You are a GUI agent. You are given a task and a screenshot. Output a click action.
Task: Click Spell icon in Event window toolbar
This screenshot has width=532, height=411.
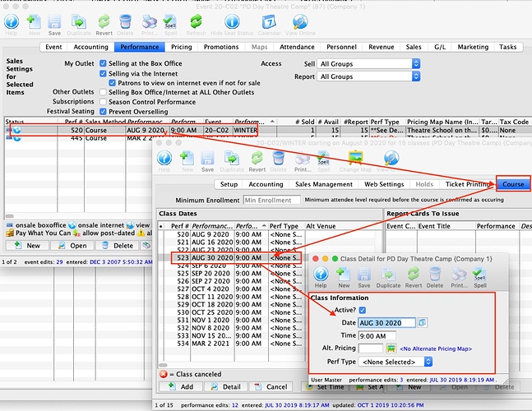170,22
